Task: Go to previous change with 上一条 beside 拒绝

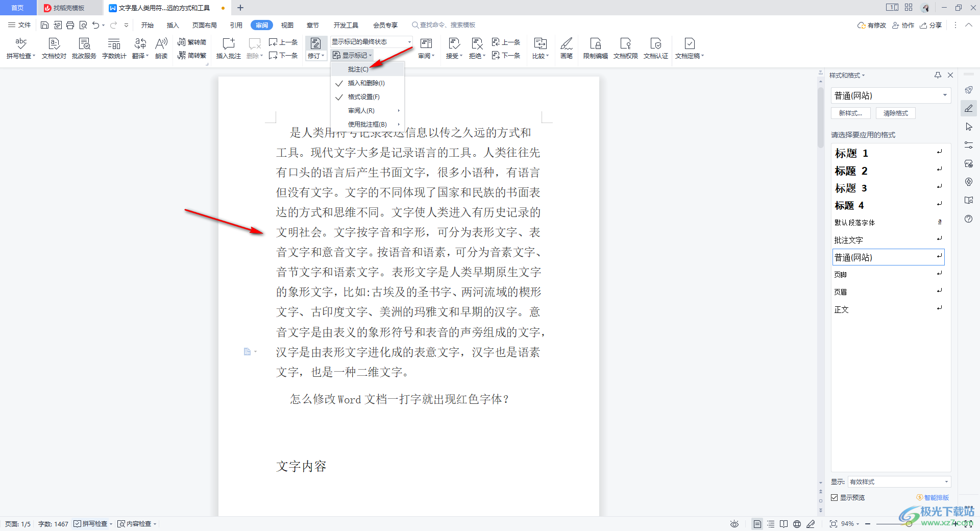Action: [x=506, y=42]
